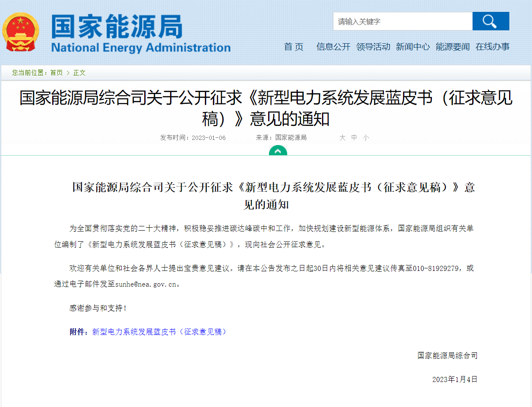Open the 领导活动 navigation item

(x=373, y=47)
